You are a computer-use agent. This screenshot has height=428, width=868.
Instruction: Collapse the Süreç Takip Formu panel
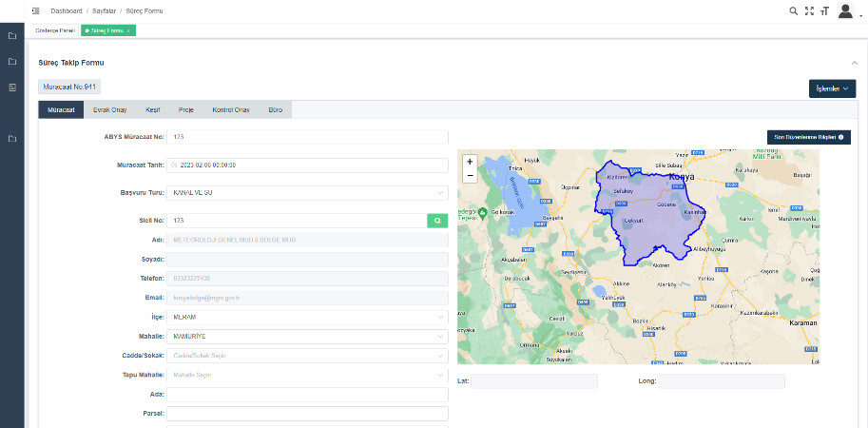pos(854,63)
